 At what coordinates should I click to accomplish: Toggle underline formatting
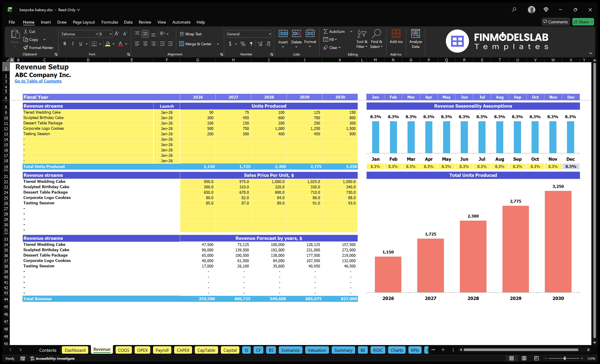pos(80,44)
